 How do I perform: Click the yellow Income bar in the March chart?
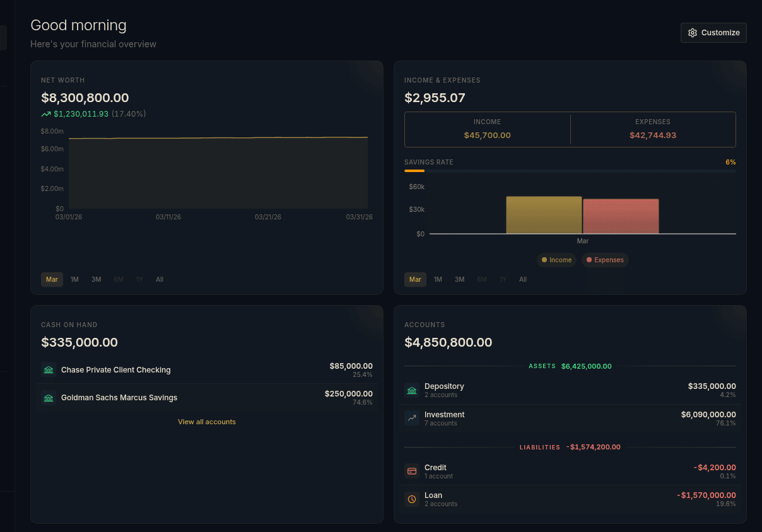tap(543, 214)
